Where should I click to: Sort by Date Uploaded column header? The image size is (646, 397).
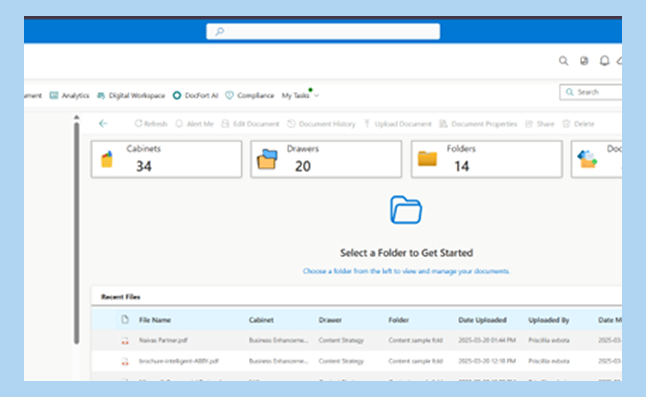[x=482, y=320]
